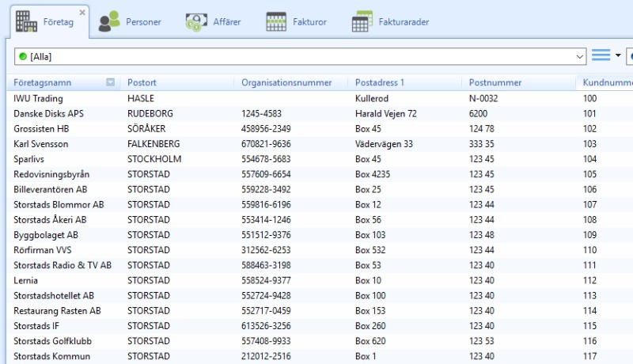
Task: Select the Restaurang Rasten AB row
Action: [320, 311]
